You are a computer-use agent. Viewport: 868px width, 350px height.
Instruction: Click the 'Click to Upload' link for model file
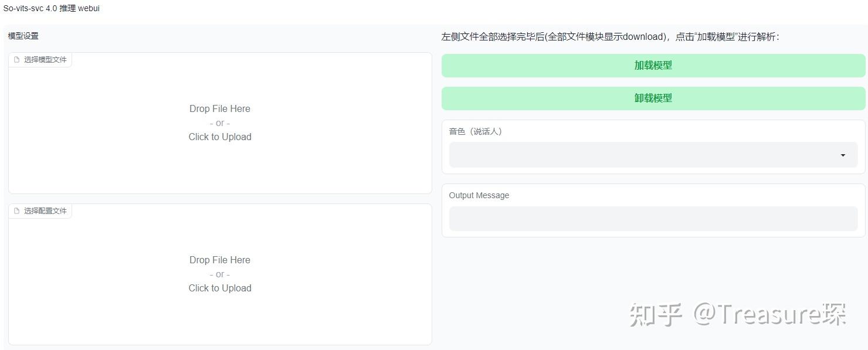[219, 137]
